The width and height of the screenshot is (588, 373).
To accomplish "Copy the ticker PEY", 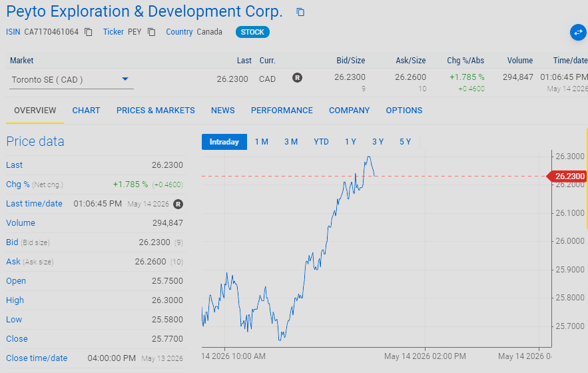I will [151, 32].
